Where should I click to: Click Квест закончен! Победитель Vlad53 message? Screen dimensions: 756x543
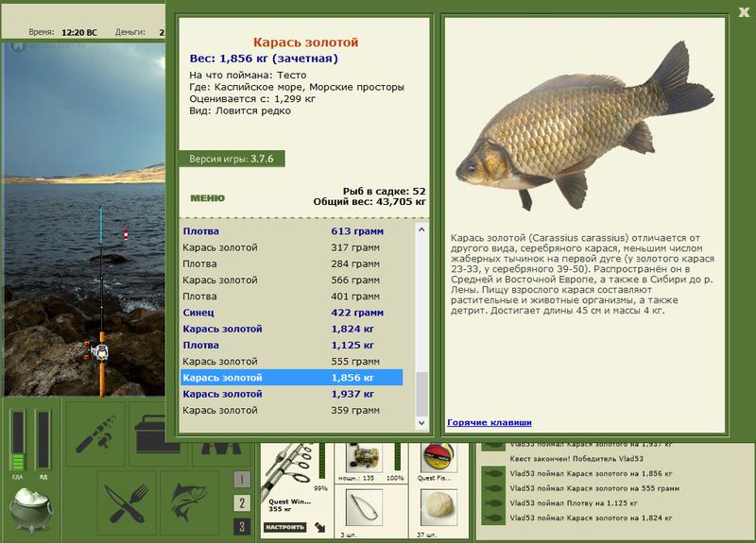[x=576, y=459]
